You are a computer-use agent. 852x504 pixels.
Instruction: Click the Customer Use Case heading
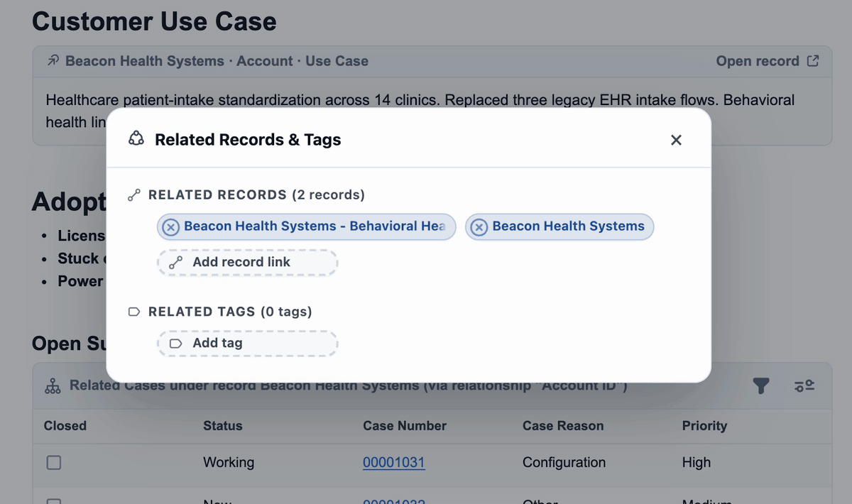coord(154,21)
